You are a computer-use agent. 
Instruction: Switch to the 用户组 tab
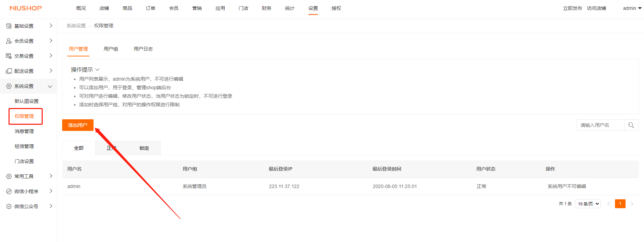[x=111, y=49]
